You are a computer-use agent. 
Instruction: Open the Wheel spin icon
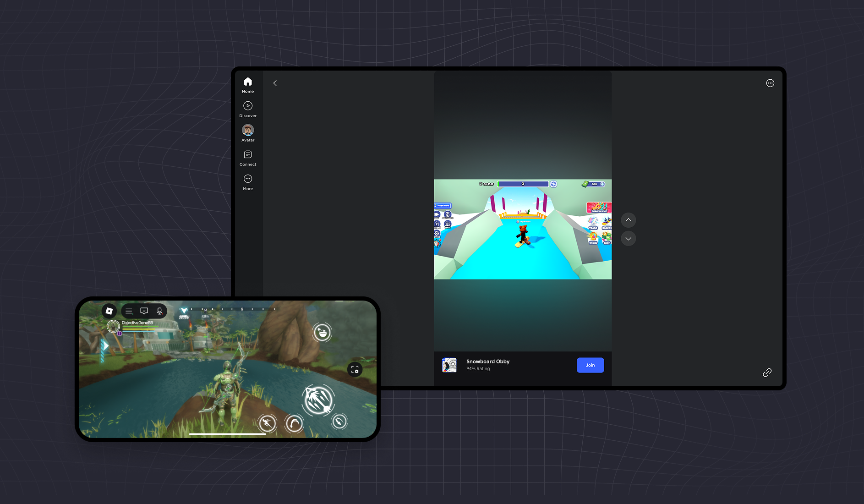[593, 238]
